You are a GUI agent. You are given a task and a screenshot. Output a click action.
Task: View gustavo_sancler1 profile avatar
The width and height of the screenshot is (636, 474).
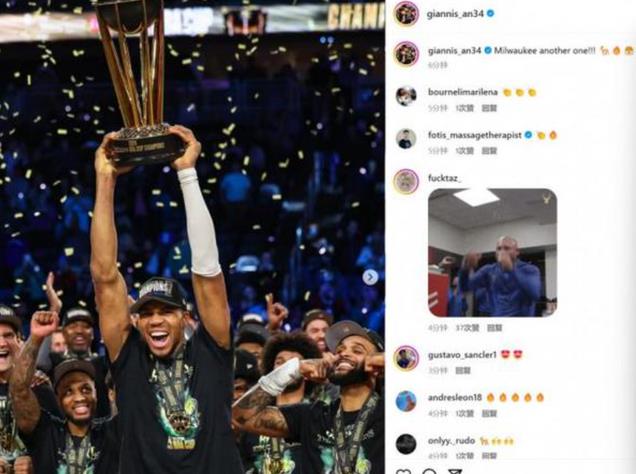pos(406,358)
